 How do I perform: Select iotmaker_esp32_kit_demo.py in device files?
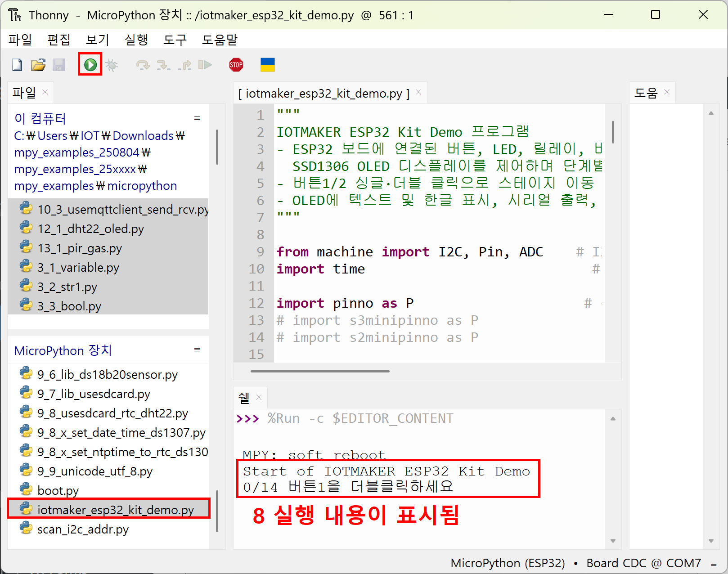coord(115,510)
